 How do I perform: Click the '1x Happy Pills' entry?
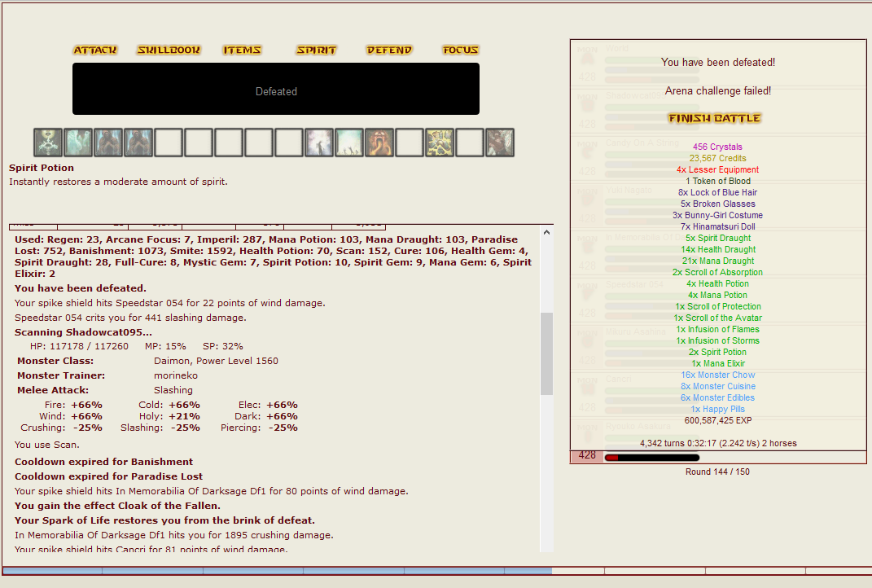point(717,410)
